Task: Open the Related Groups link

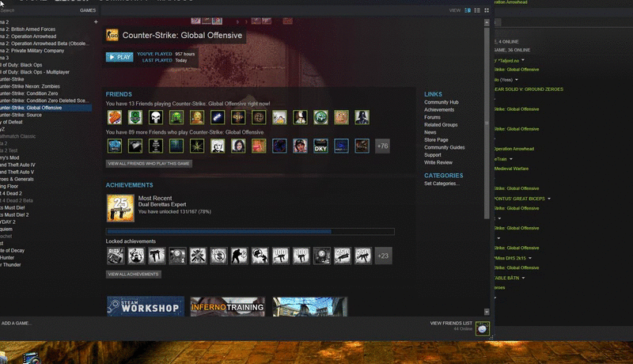Action: [x=441, y=125]
